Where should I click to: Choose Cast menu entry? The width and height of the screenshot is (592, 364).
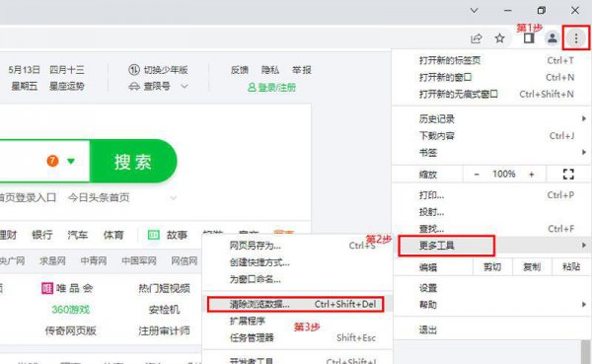(x=491, y=212)
